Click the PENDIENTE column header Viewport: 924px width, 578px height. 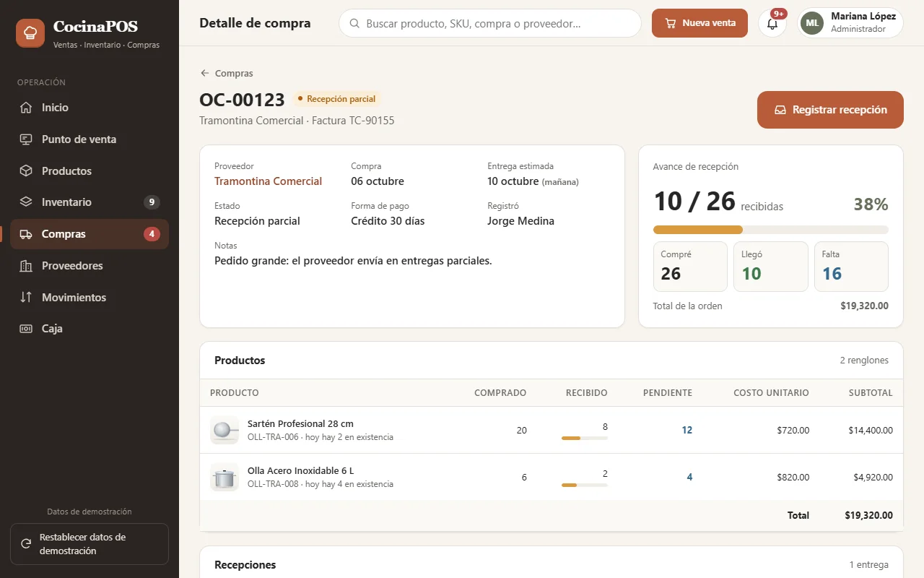coord(668,393)
